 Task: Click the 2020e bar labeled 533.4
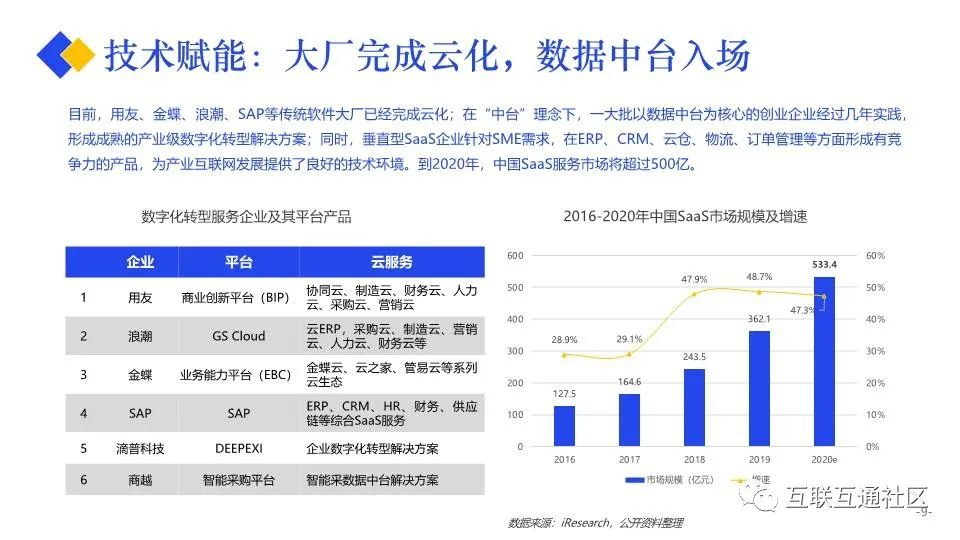824,361
